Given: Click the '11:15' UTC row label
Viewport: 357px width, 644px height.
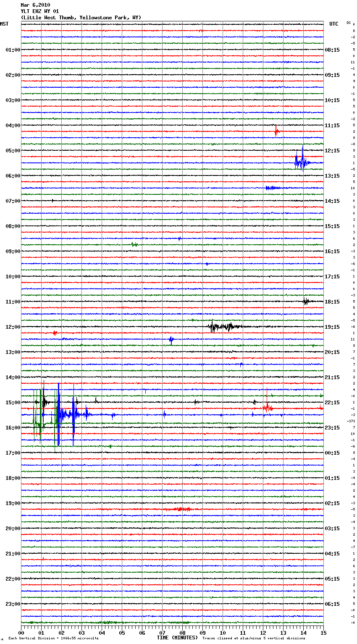Looking at the screenshot, I should click(x=332, y=126).
